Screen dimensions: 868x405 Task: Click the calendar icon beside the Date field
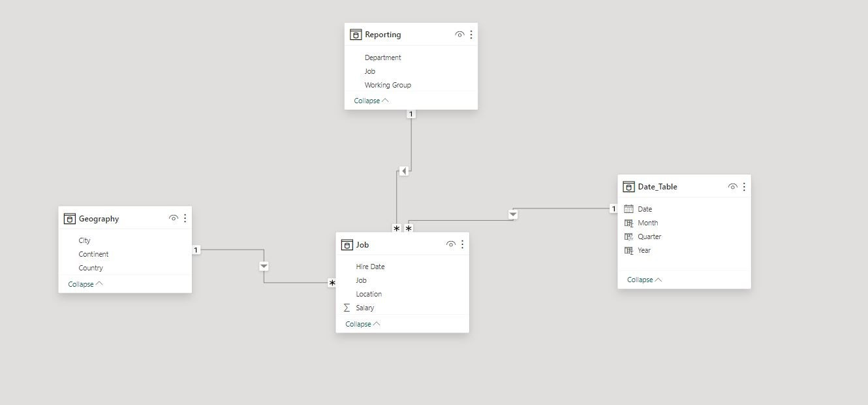pos(628,208)
